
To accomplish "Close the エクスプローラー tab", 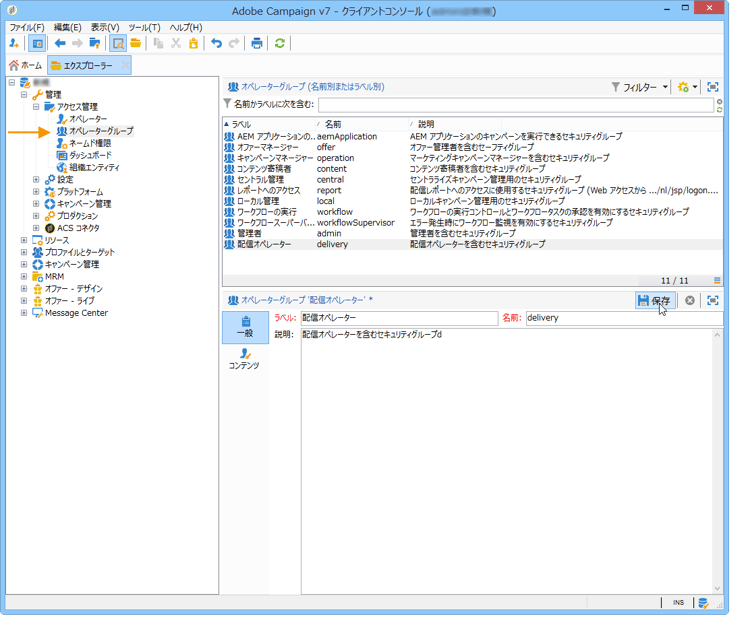I will [x=125, y=66].
